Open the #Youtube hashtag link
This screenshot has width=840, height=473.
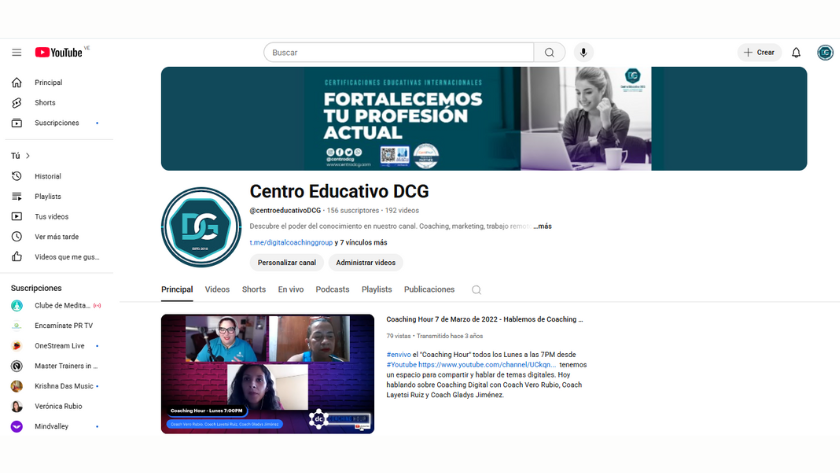pyautogui.click(x=401, y=365)
